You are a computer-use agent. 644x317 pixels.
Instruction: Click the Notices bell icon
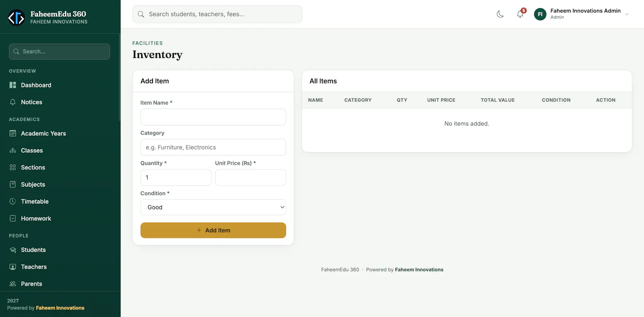point(13,102)
